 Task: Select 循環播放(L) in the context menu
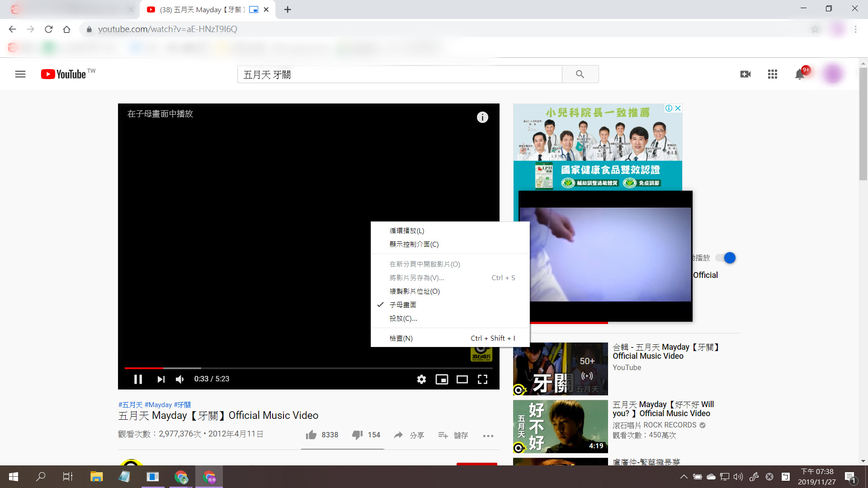(450, 230)
